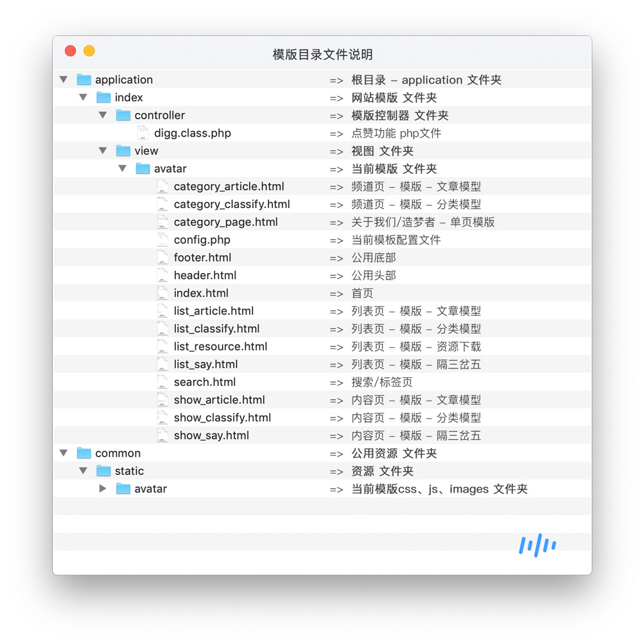This screenshot has width=644, height=644.
Task: Click the search.html file icon
Action: click(163, 382)
